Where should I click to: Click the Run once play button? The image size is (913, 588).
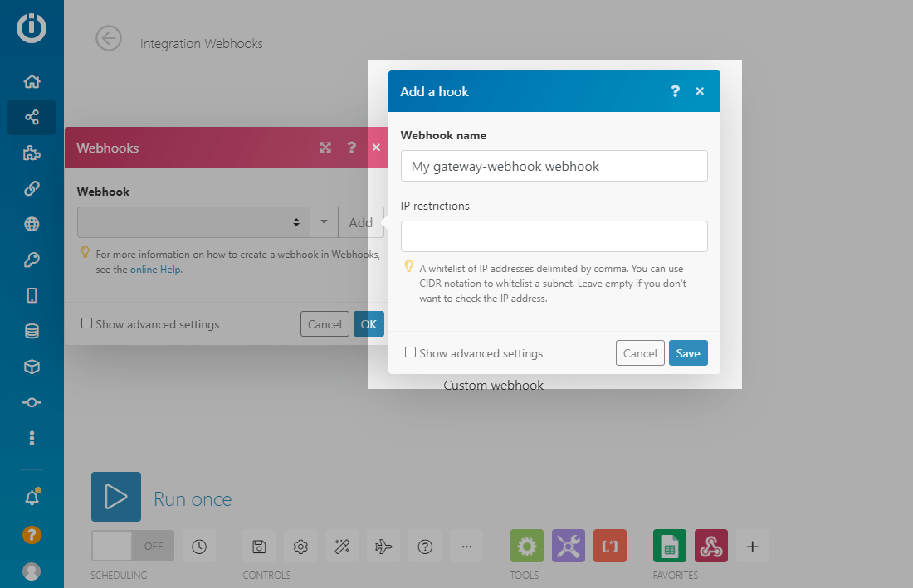[116, 497]
